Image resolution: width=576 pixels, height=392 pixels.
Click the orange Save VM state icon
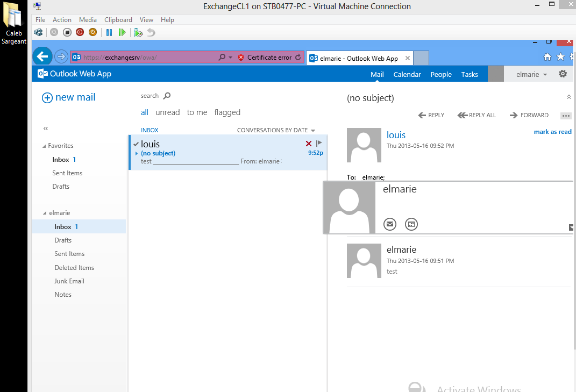[x=93, y=32]
